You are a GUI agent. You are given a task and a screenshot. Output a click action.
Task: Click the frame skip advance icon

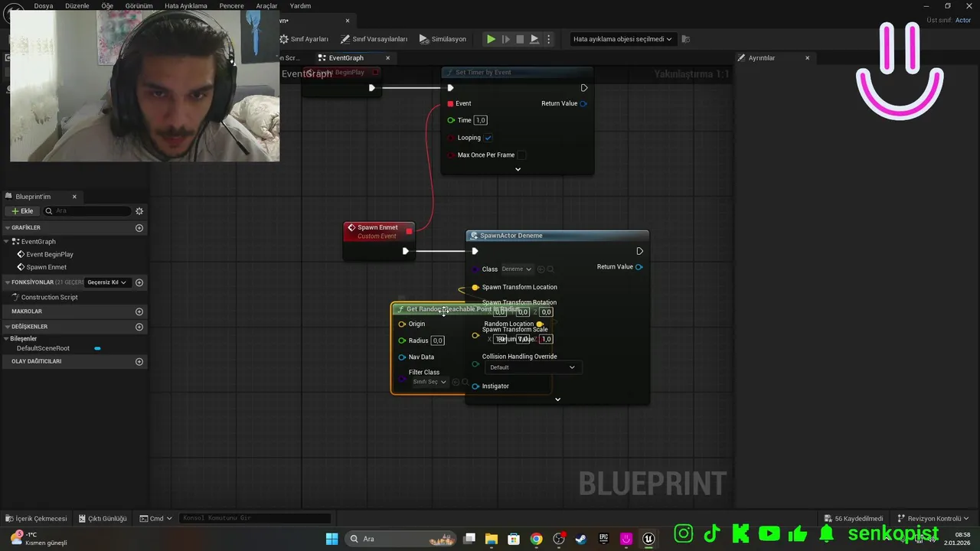tap(505, 39)
